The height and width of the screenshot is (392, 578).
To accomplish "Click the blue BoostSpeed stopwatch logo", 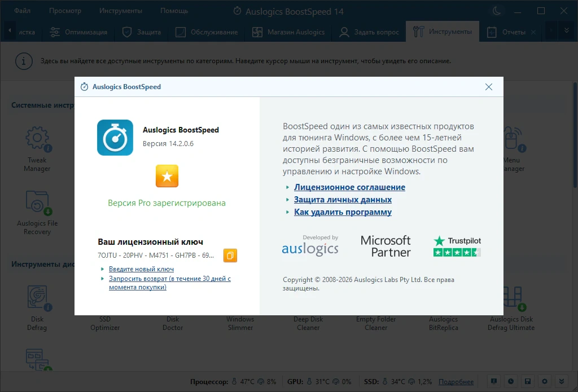I will pyautogui.click(x=115, y=138).
